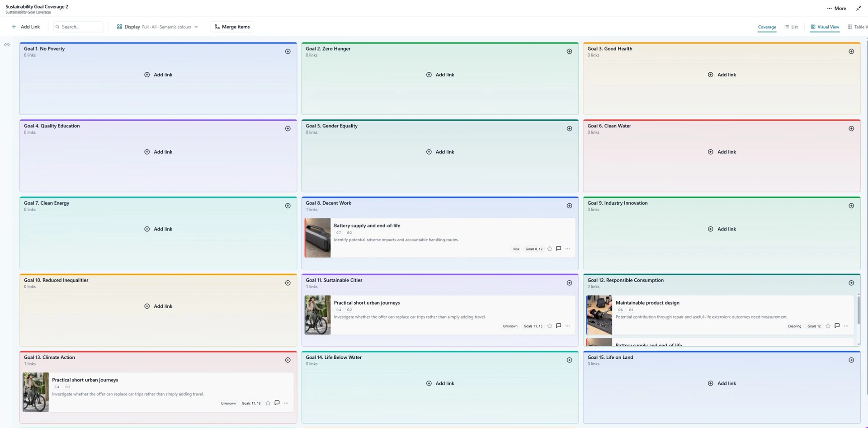Open the More menu

(x=836, y=8)
